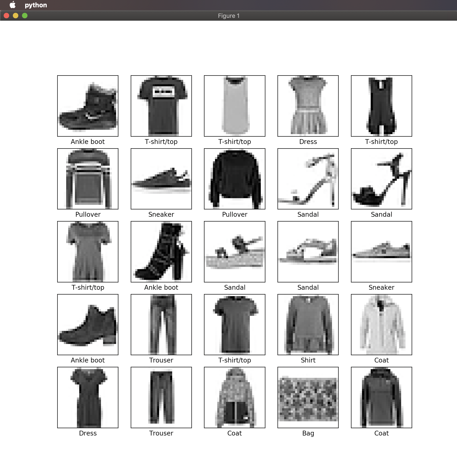This screenshot has width=457, height=476.
Task: Click the light gray tank top image
Action: point(234,106)
